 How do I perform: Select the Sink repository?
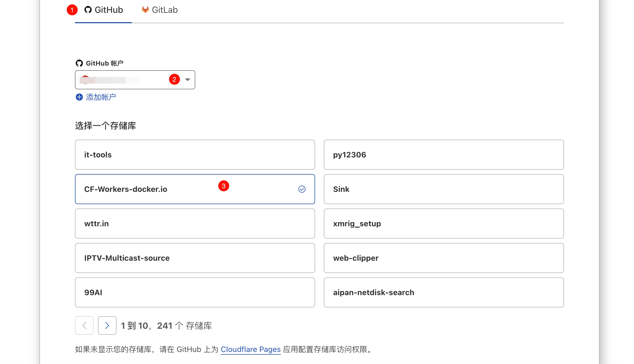(443, 189)
